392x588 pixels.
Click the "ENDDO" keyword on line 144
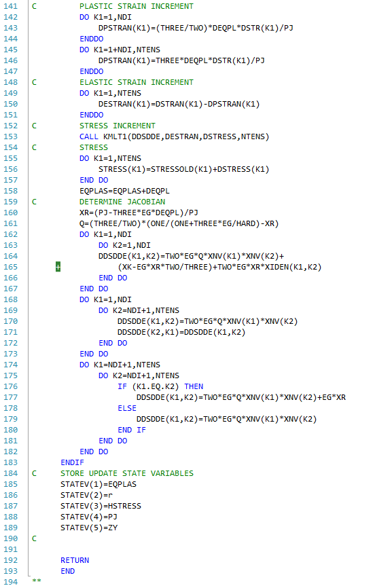pos(92,39)
